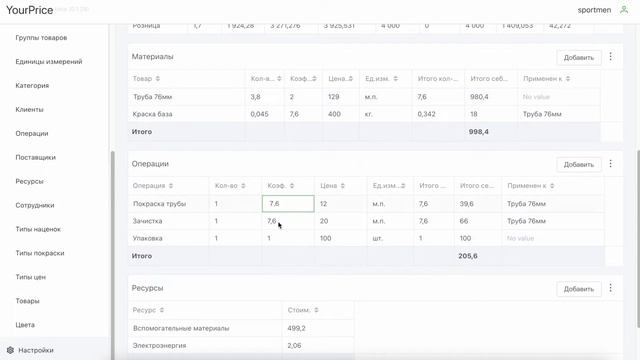Open Единицы измерений in sidebar
The width and height of the screenshot is (640, 360).
coord(49,62)
